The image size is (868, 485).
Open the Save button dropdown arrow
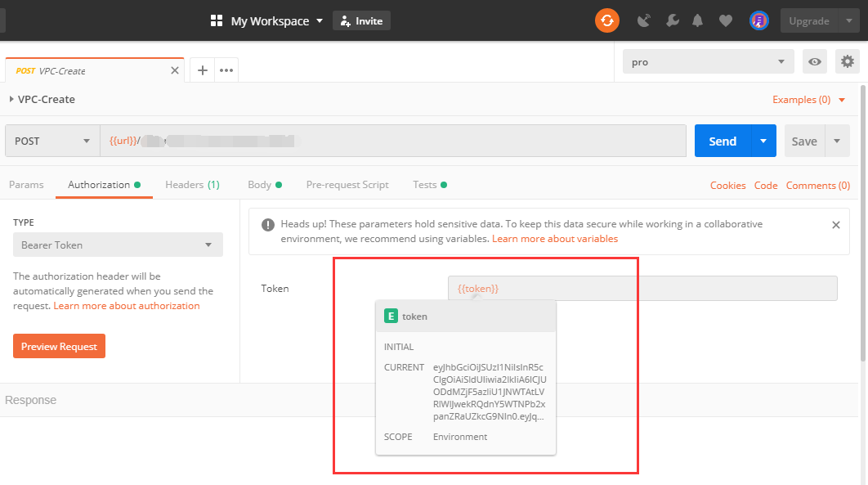[837, 141]
